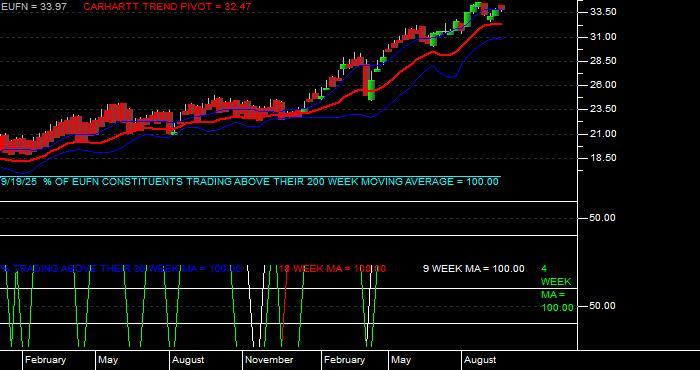This screenshot has height=370, width=700.
Task: Click the last August date marker
Action: click(480, 360)
